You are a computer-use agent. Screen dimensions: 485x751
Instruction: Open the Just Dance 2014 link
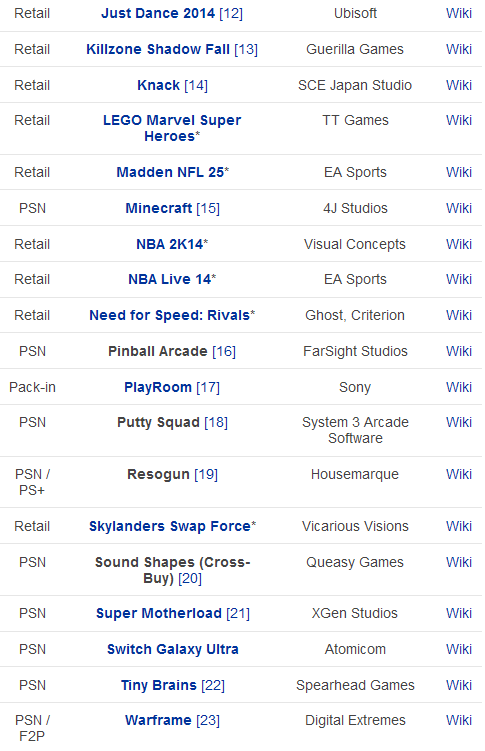[x=158, y=13]
